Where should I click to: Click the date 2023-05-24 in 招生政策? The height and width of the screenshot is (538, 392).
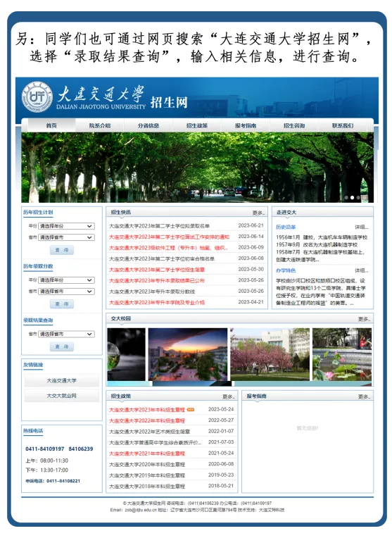coord(221,409)
